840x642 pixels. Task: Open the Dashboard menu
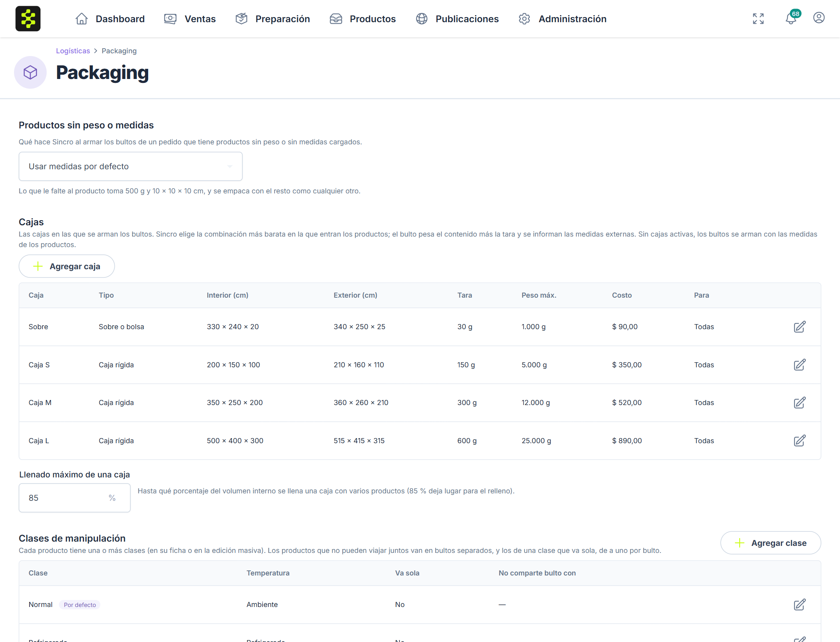(110, 19)
